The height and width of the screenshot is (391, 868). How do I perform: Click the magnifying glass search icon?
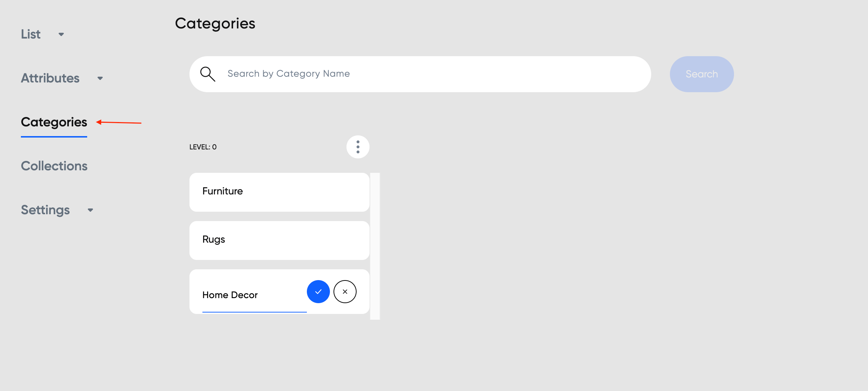point(208,74)
